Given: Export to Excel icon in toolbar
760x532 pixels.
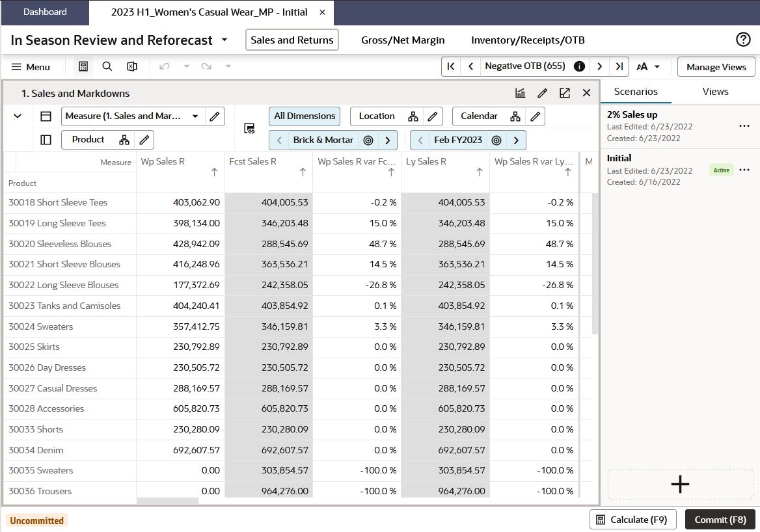Looking at the screenshot, I should point(132,66).
